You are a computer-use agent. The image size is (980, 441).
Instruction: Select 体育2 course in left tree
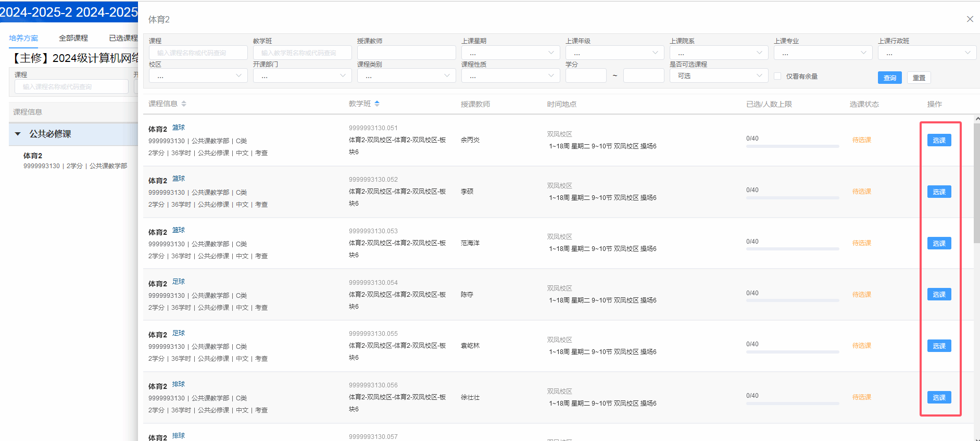(33, 156)
